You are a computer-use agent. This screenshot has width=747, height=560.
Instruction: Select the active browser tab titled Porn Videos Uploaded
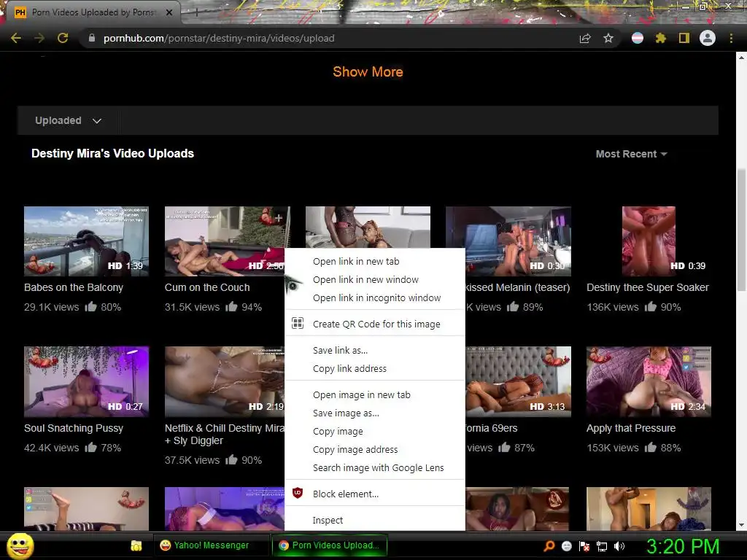tap(93, 12)
